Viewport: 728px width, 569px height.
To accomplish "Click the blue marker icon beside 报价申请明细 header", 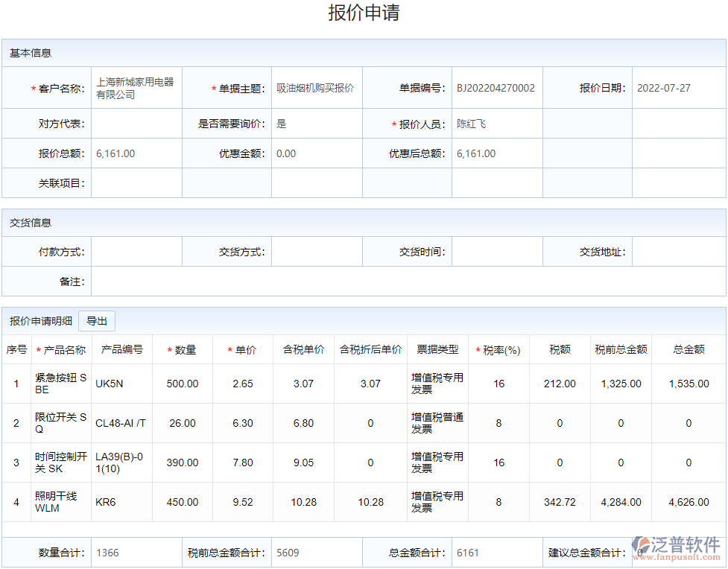I will pyautogui.click(x=10, y=320).
